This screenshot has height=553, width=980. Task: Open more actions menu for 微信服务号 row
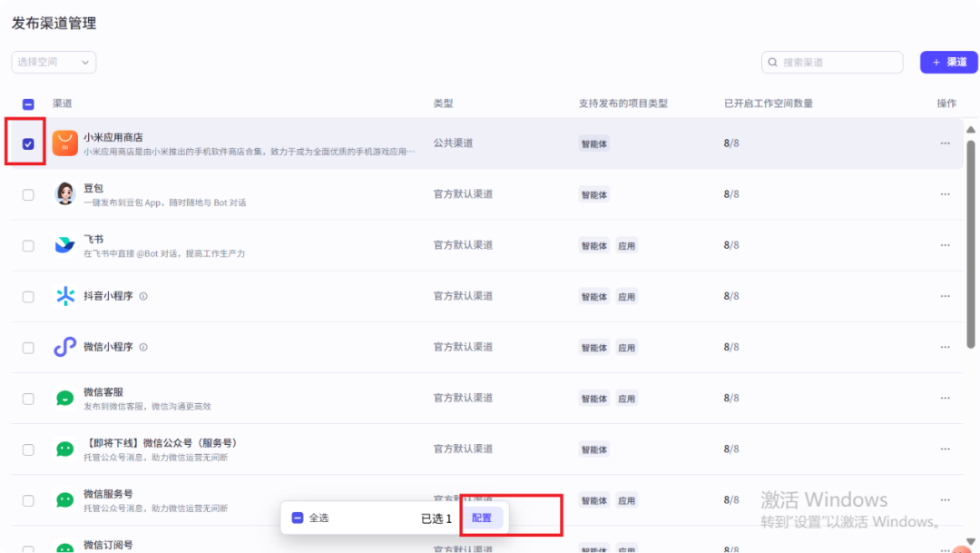pos(945,500)
